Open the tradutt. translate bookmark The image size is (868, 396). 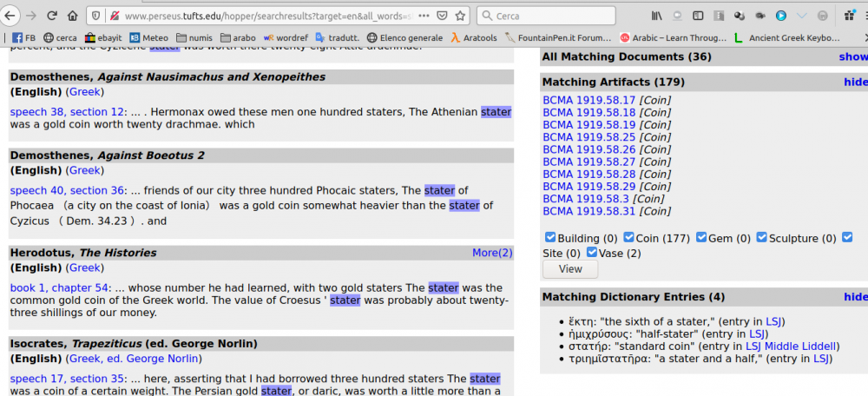[x=337, y=37]
